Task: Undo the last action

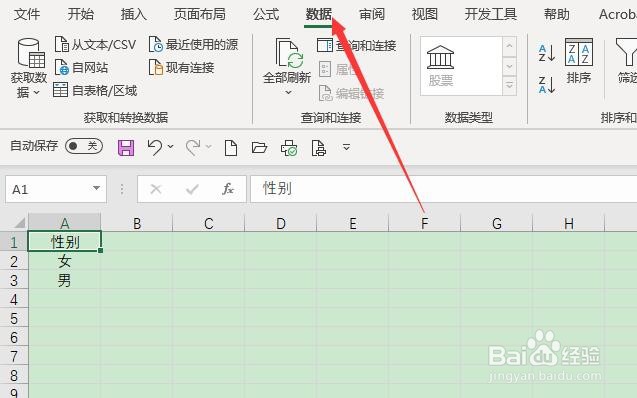Action: [155, 147]
